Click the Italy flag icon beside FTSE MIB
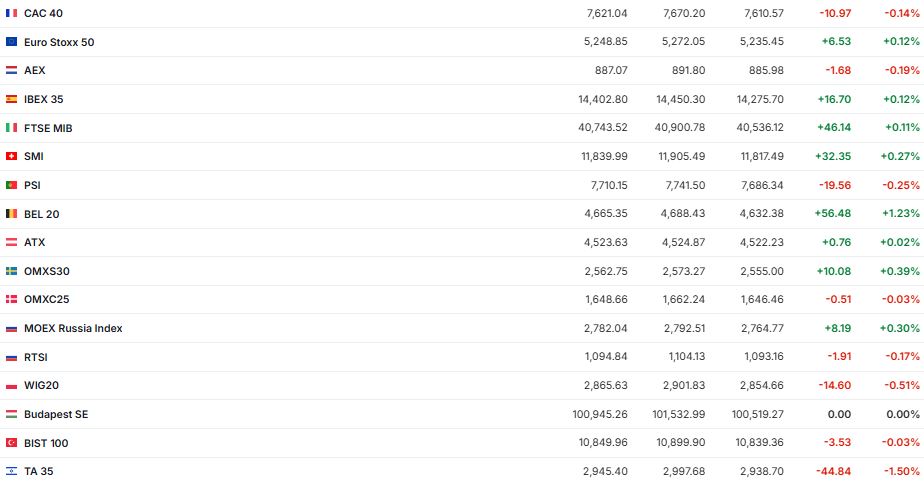The width and height of the screenshot is (924, 484). [11, 128]
